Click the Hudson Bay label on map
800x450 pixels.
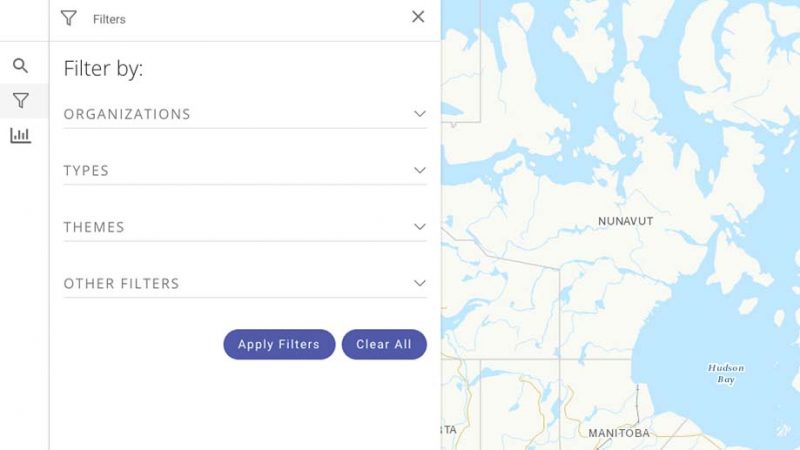coord(726,374)
